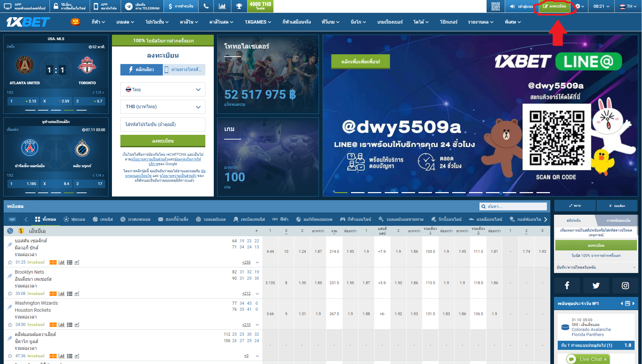Open the QR code icon in top bar
The height and width of the screenshot is (364, 642).
496,6
